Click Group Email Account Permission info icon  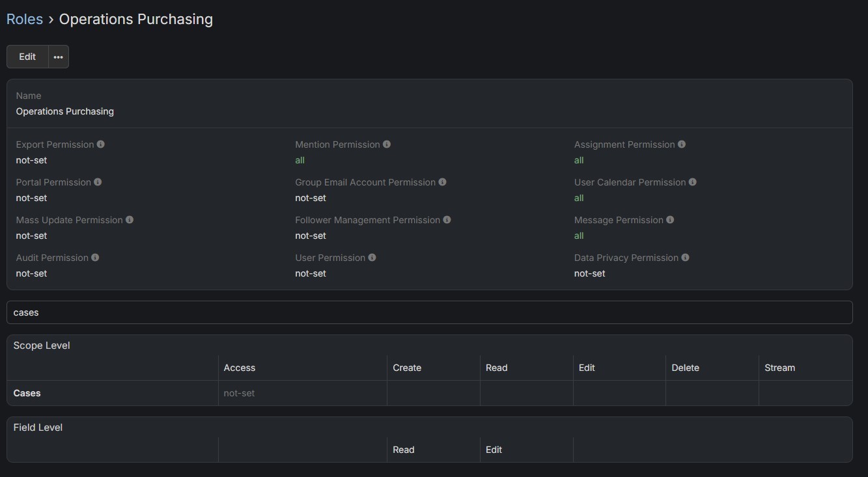pyautogui.click(x=442, y=182)
